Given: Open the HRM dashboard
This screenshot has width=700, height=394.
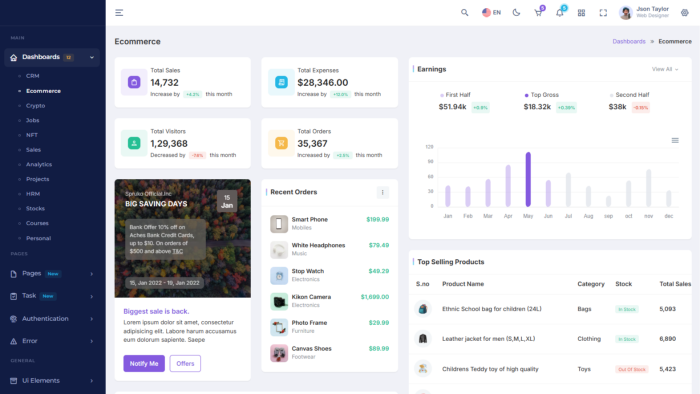Looking at the screenshot, I should (x=33, y=194).
